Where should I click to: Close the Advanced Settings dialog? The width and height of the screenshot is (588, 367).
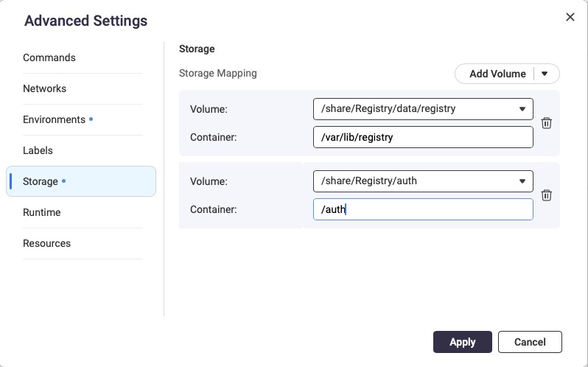(x=570, y=17)
